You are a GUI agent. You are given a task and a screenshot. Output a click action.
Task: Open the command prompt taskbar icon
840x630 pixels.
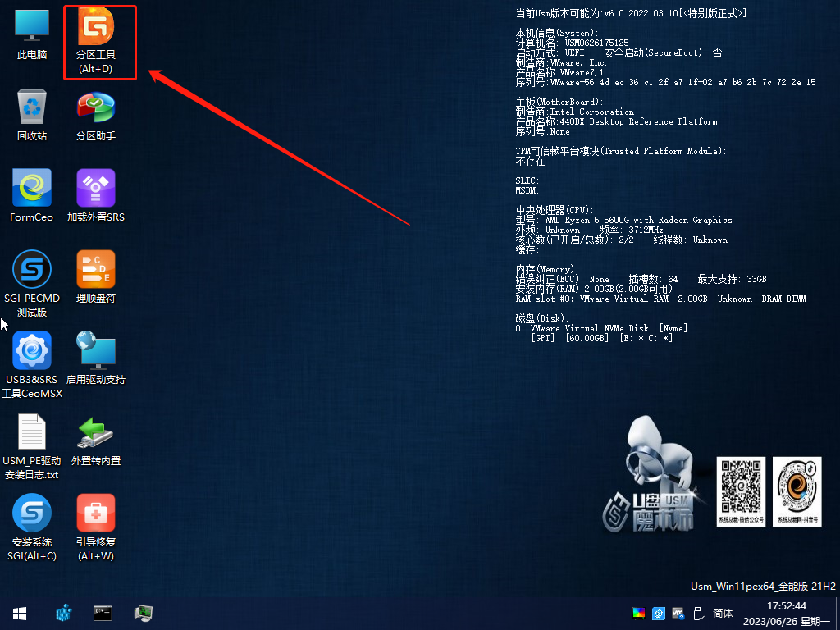tap(103, 613)
